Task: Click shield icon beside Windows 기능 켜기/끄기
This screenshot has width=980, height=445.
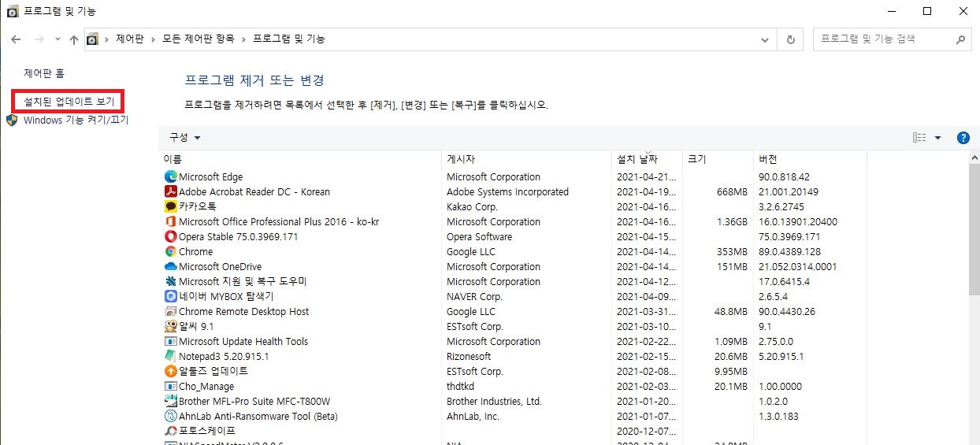Action: 13,121
